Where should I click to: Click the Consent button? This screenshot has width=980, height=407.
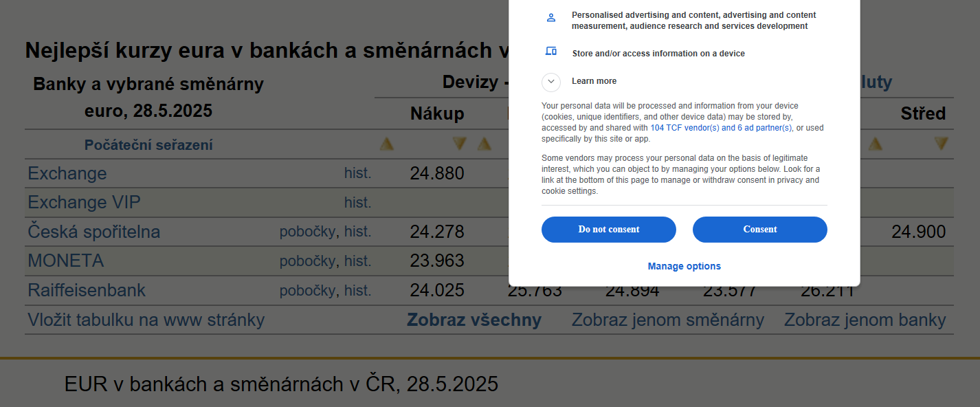click(x=760, y=230)
